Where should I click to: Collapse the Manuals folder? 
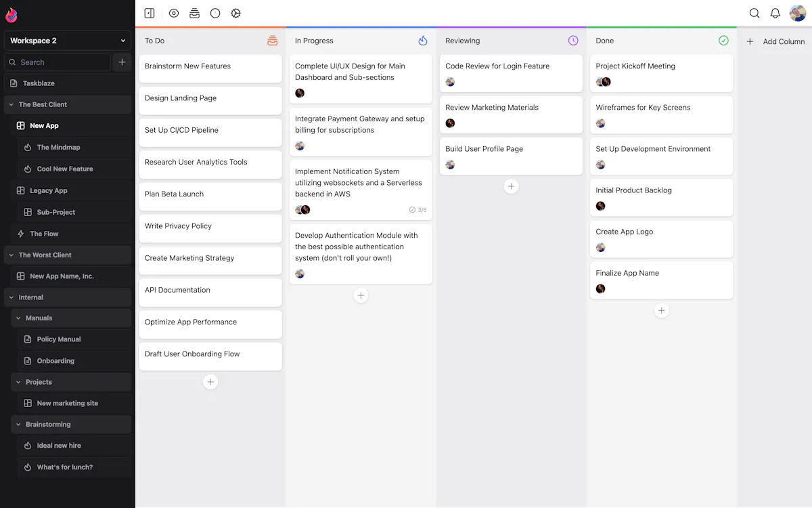(18, 318)
